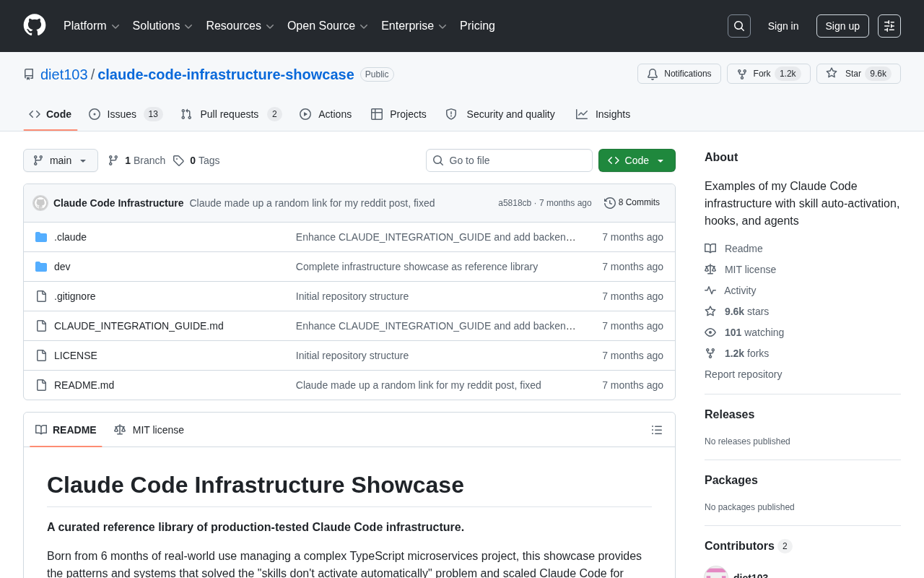
Task: Click the star icon on Star button
Action: point(832,73)
